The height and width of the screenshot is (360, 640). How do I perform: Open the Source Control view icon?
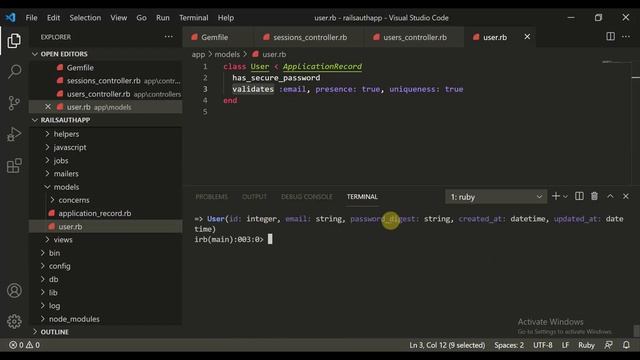click(14, 103)
